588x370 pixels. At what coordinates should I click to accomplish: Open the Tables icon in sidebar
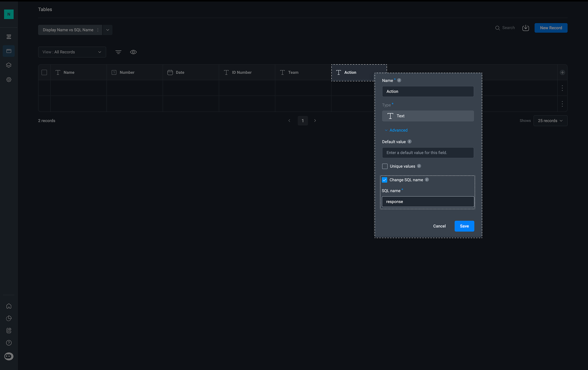pyautogui.click(x=9, y=51)
